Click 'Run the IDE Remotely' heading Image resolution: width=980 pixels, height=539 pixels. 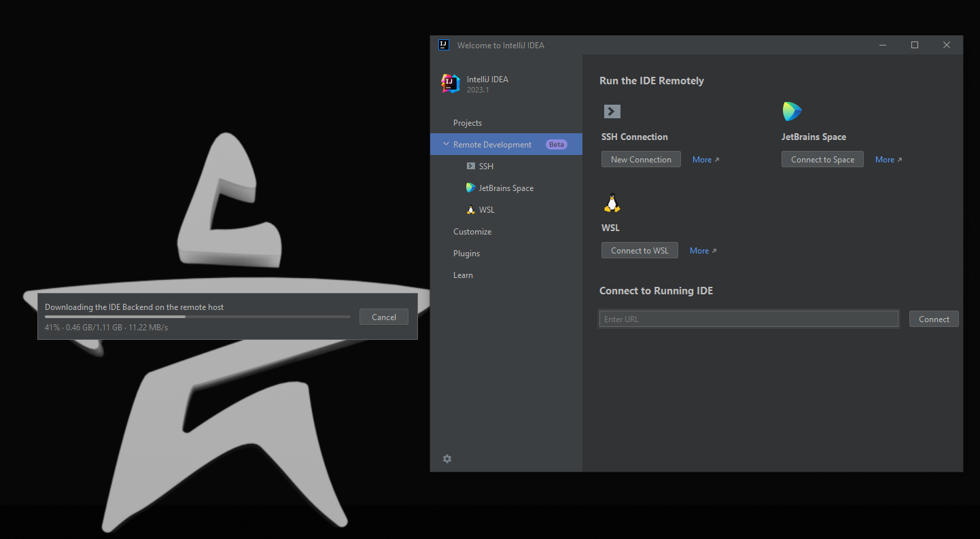(652, 80)
